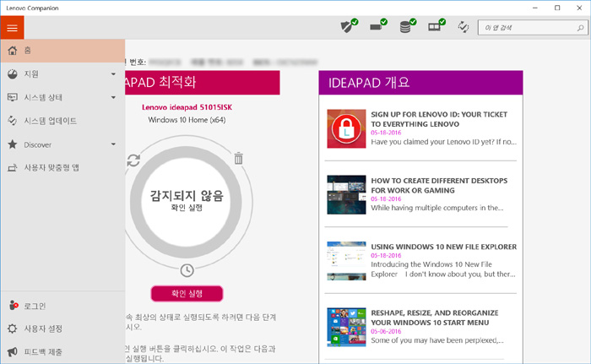
Task: Open How to Create Different Desktops article
Action: pyautogui.click(x=439, y=186)
